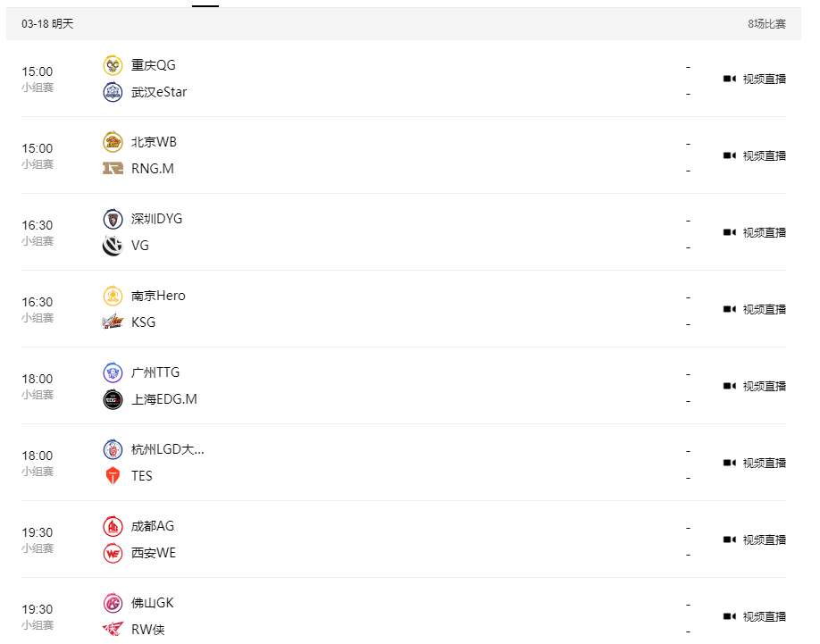This screenshot has width=820, height=644.
Task: Click the 佛山GK team name
Action: [152, 603]
